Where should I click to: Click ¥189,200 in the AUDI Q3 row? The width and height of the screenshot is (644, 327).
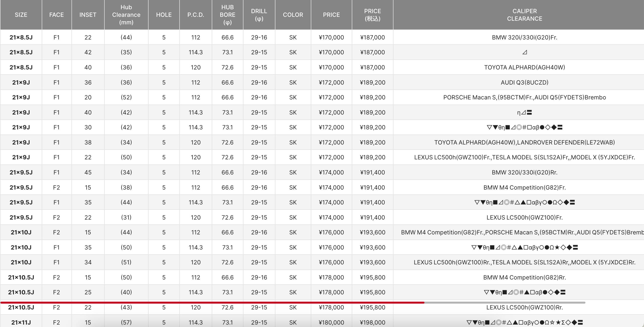click(x=372, y=82)
